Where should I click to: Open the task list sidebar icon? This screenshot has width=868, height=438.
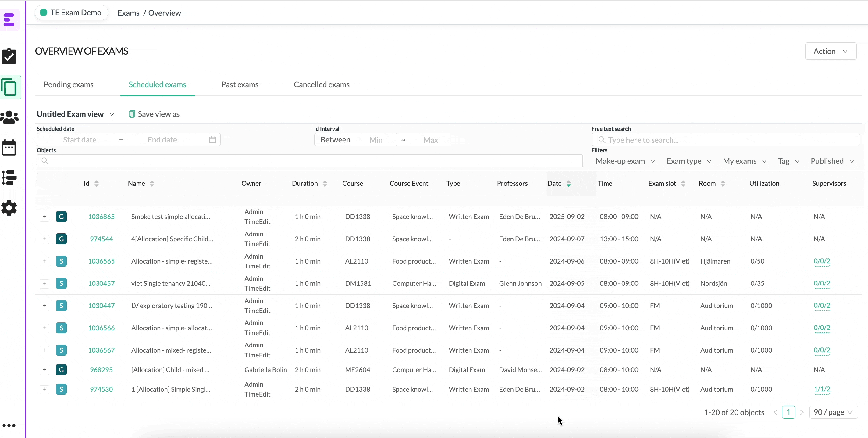click(9, 178)
